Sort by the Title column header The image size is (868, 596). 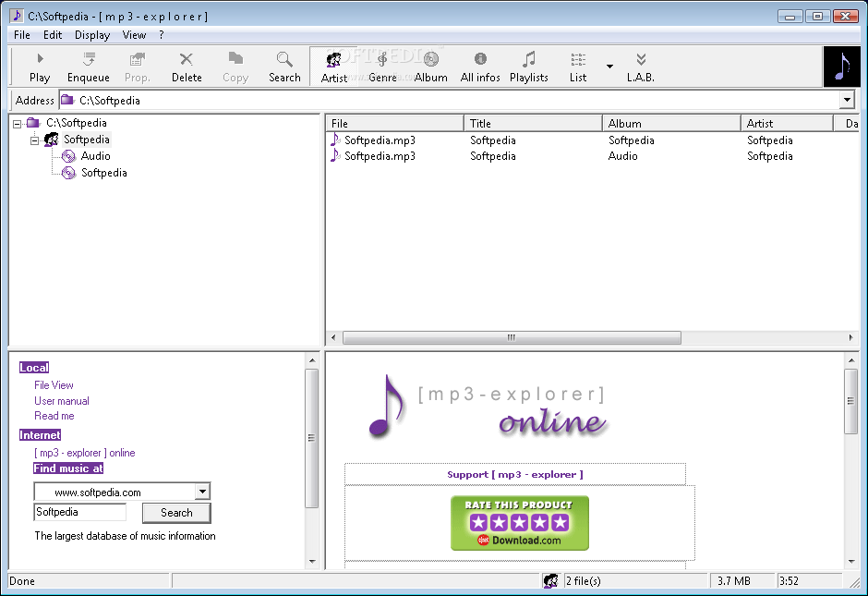(533, 124)
